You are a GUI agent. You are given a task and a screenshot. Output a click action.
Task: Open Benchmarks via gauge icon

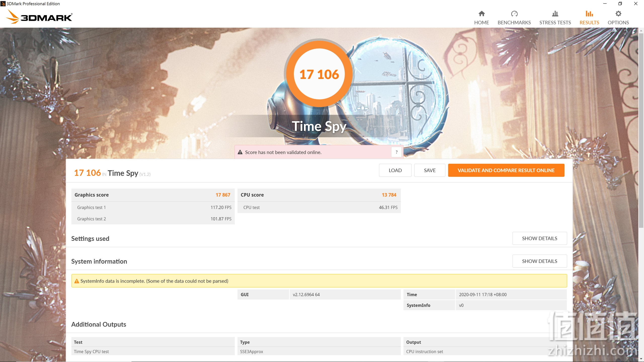tap(514, 14)
